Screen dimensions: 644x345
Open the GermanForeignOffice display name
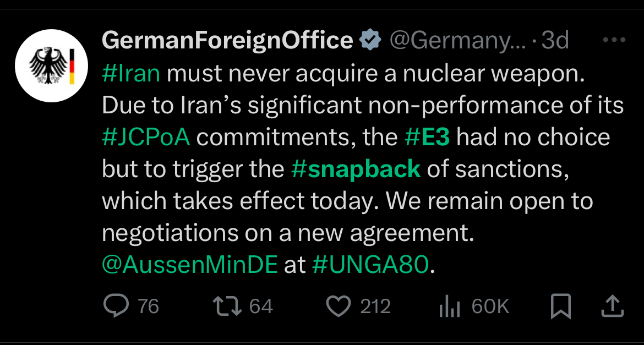click(x=227, y=40)
